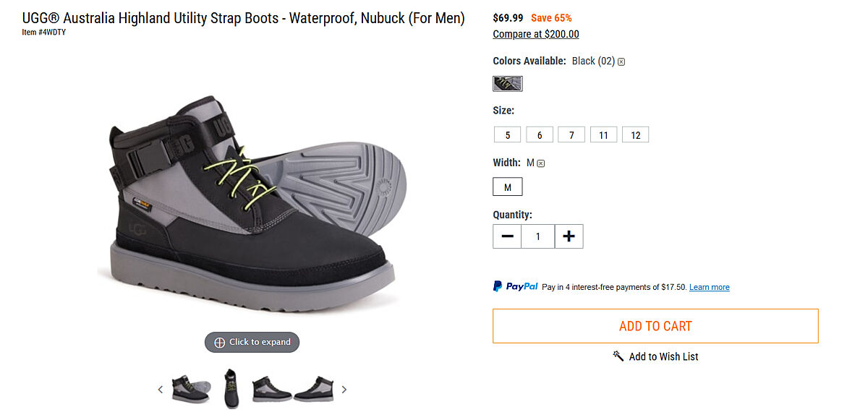Open the Compare at $200.00 link
The image size is (868, 420).
pyautogui.click(x=535, y=35)
